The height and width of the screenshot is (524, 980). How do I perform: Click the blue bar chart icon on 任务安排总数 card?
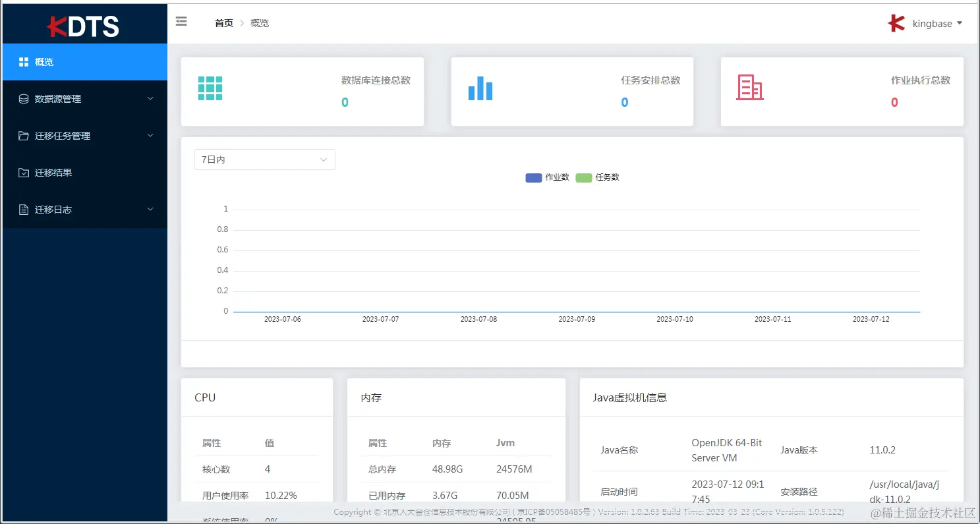click(480, 88)
